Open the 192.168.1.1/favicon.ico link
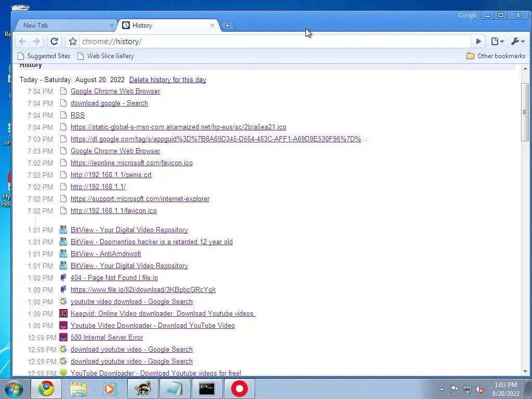The width and height of the screenshot is (532, 399). tap(114, 211)
